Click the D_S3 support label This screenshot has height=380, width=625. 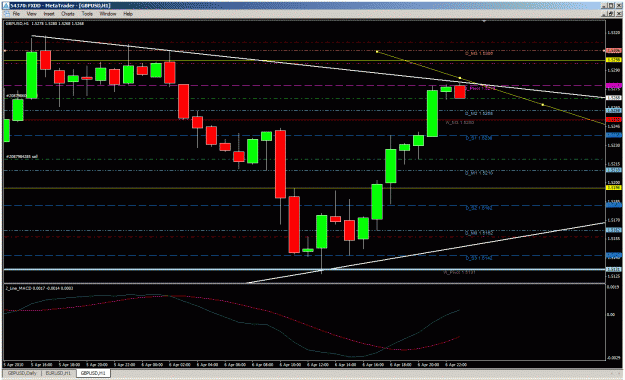[479, 258]
